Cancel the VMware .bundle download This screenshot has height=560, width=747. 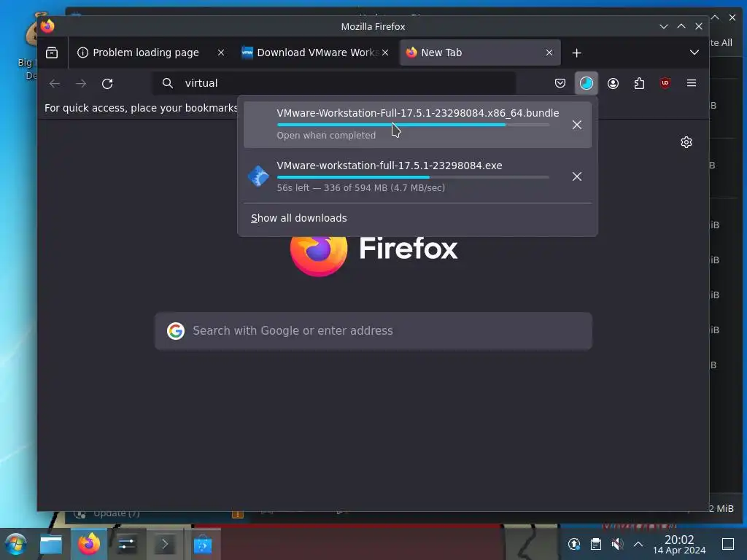click(x=576, y=125)
